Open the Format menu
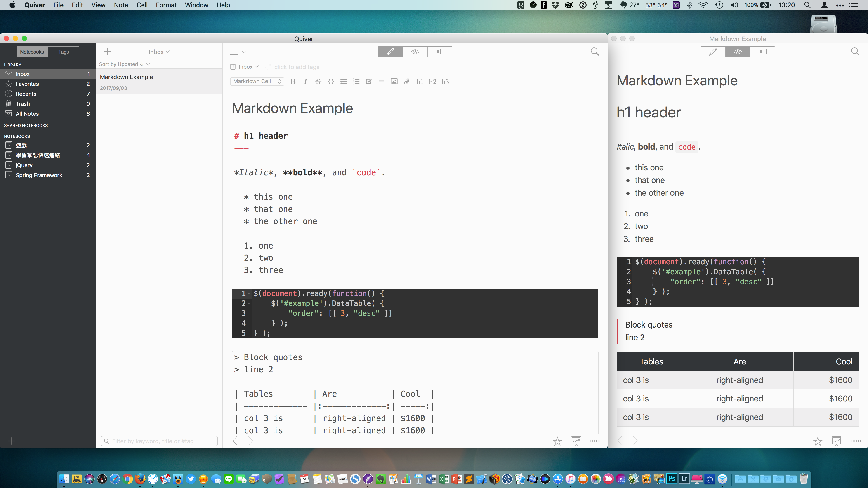The image size is (868, 488). (x=166, y=5)
